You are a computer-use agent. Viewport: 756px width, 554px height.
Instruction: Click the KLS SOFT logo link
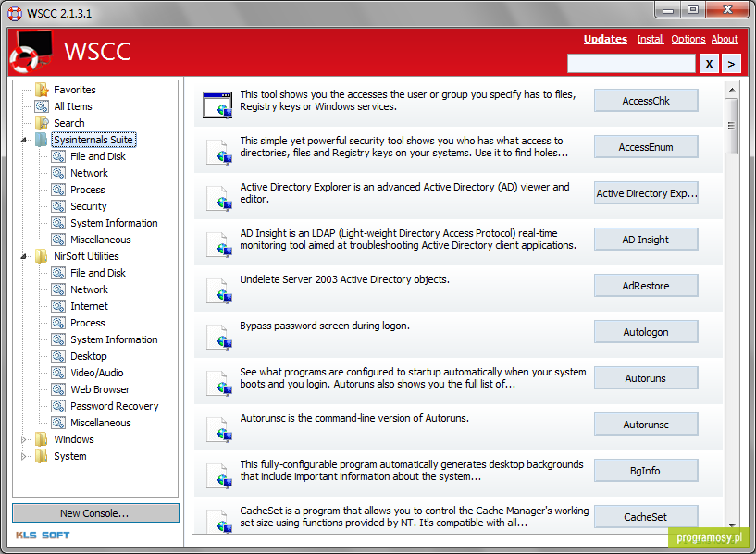[x=43, y=535]
